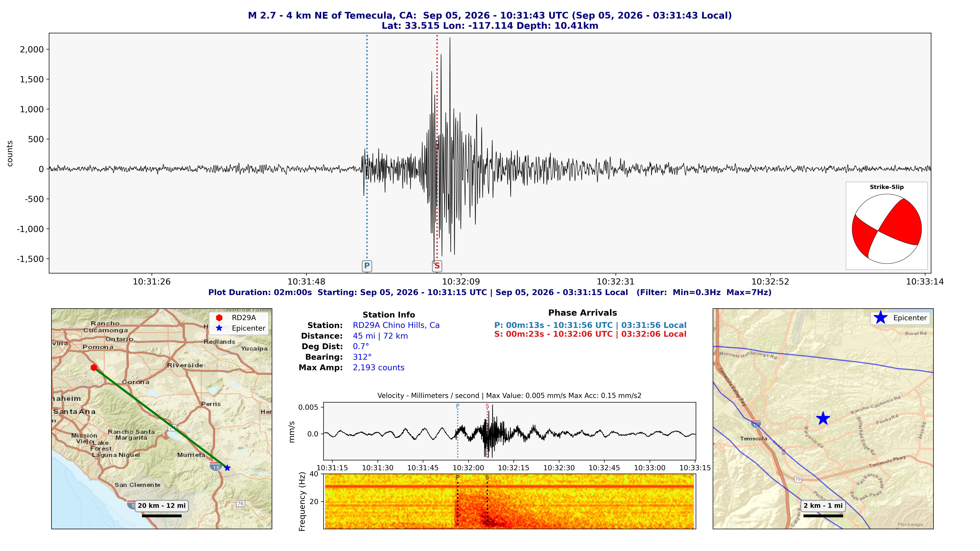This screenshot has width=980, height=551.
Task: Click the blue star in Epicenter legend
Action: [880, 318]
